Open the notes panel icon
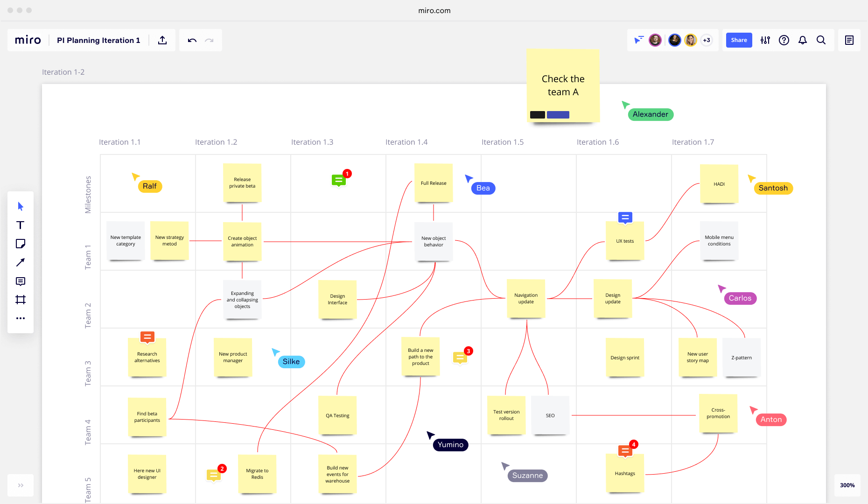This screenshot has width=868, height=504. tap(849, 40)
